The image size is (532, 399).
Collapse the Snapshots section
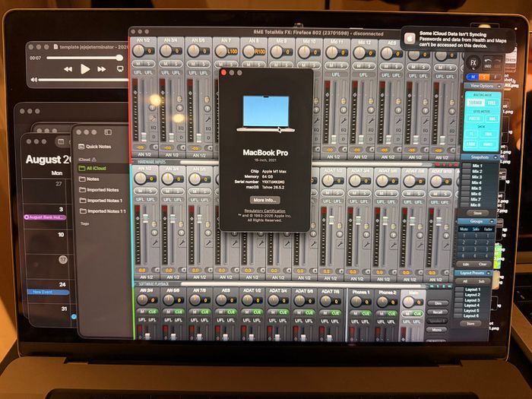(x=496, y=157)
